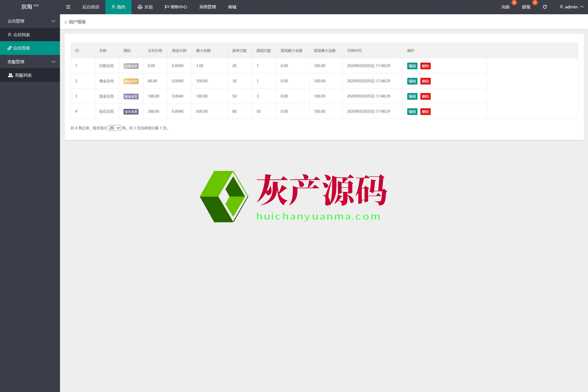Click the hamburger menu collapse icon

(x=68, y=7)
